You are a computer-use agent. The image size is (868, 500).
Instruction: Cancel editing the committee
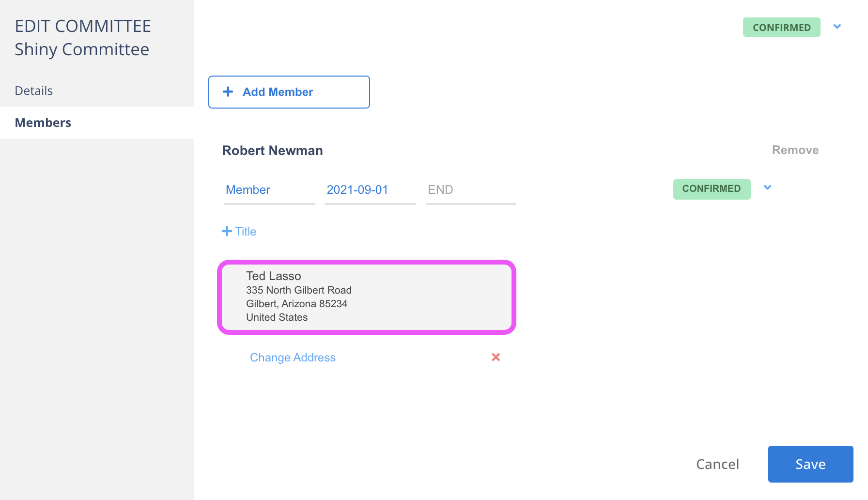click(717, 464)
